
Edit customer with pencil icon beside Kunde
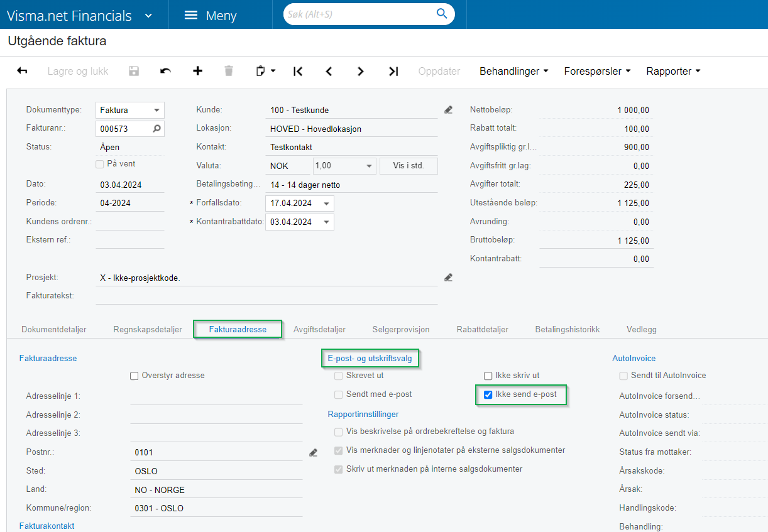448,110
